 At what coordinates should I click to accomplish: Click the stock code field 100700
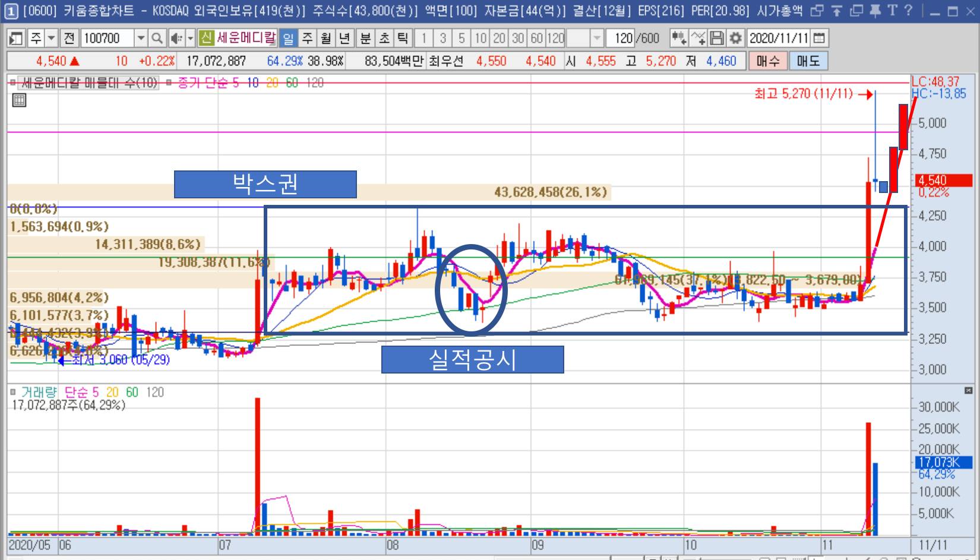pos(108,39)
